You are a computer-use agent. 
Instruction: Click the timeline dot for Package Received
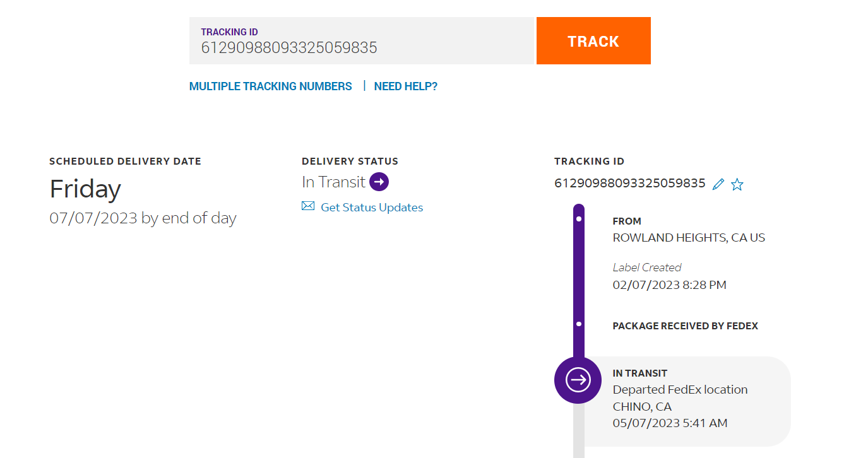click(x=579, y=324)
